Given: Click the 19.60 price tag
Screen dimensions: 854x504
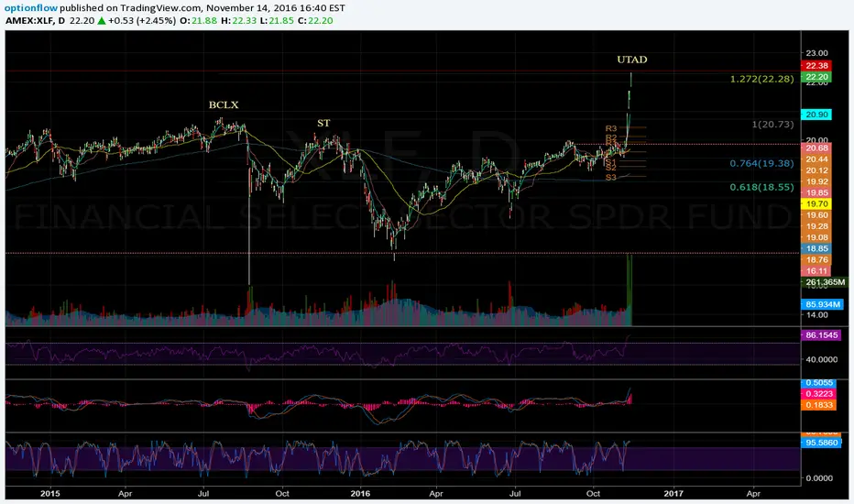Looking at the screenshot, I should coord(817,215).
